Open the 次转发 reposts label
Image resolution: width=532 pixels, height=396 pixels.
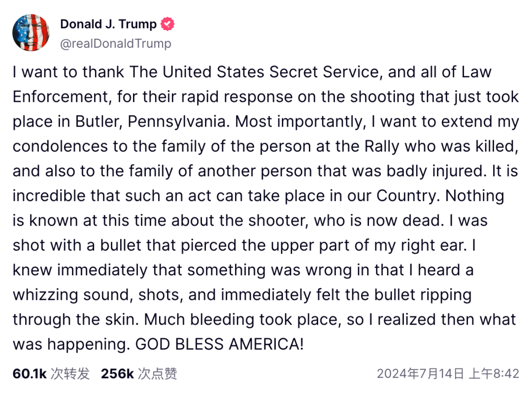pyautogui.click(x=70, y=374)
